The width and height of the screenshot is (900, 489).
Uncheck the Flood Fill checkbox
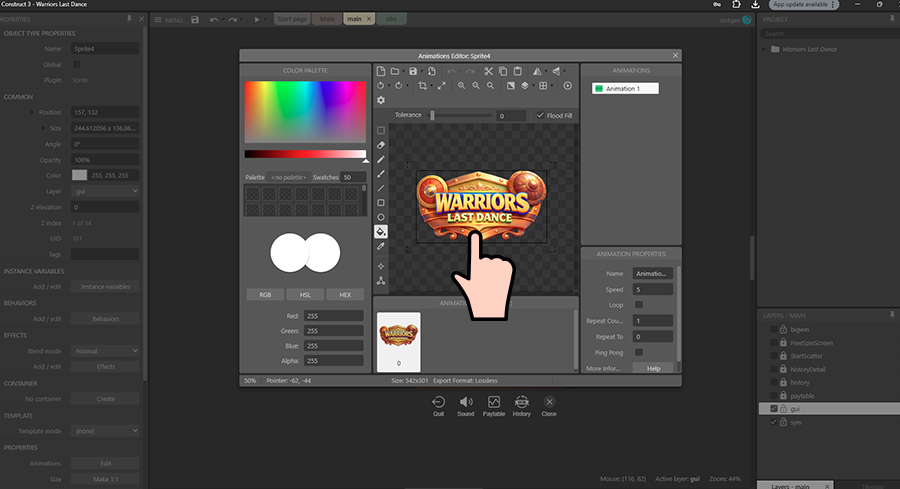(x=540, y=115)
